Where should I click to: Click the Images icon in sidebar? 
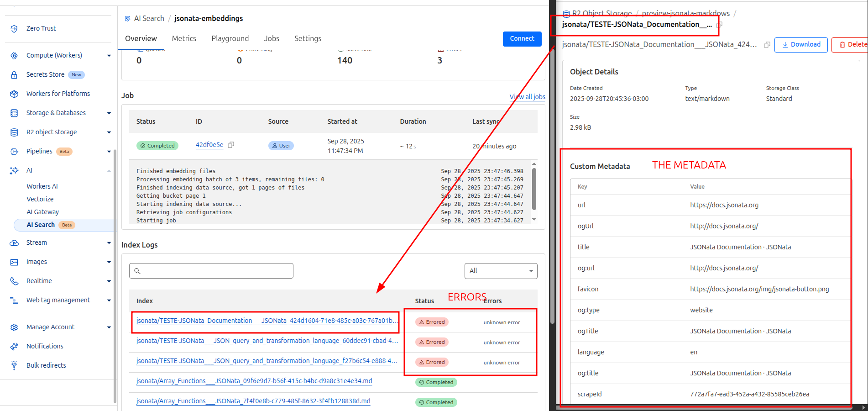coord(14,262)
